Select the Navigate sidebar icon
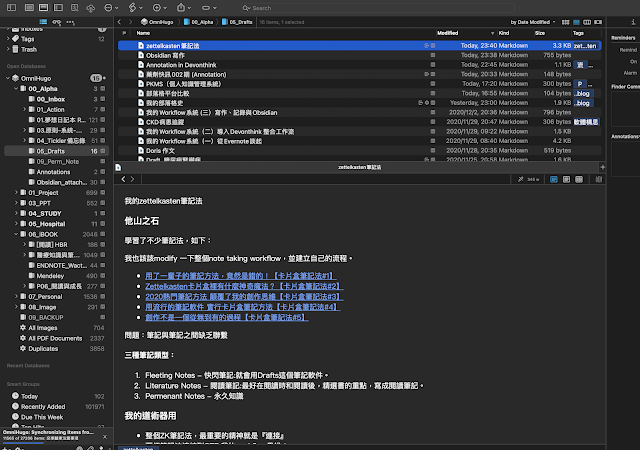Viewport: 640px width, 450px height. 43,22
